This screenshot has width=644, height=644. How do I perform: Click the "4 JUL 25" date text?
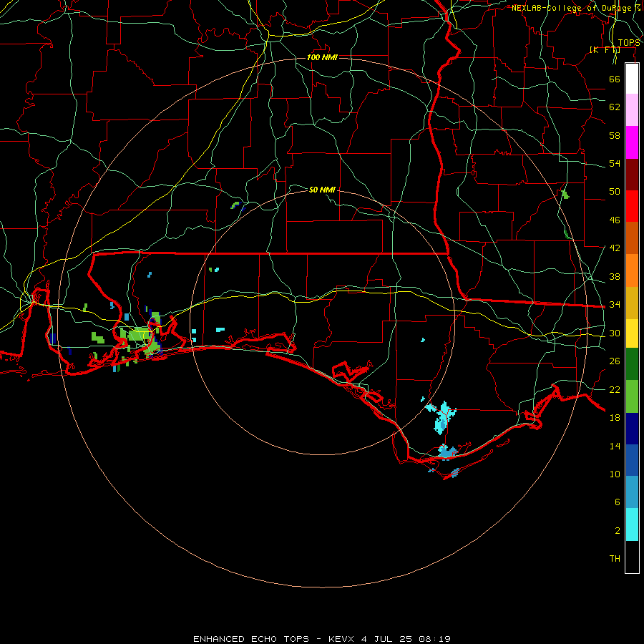point(386,639)
